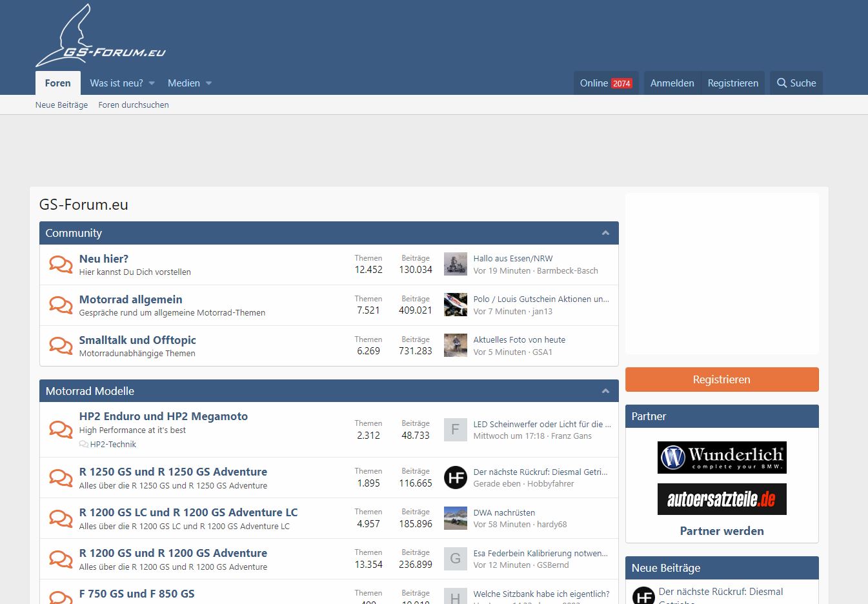Click the speech bubble icon for Motorrad allgemein
Viewport: 868px width, 604px height.
click(x=61, y=305)
